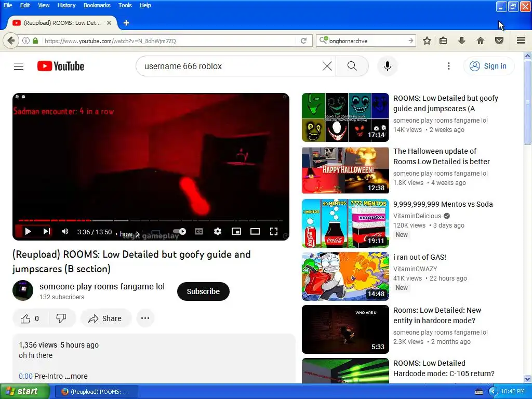Viewport: 532px width, 399px height.
Task: Click the 'i ran out of GAS!' thumbnail
Action: coord(345,276)
